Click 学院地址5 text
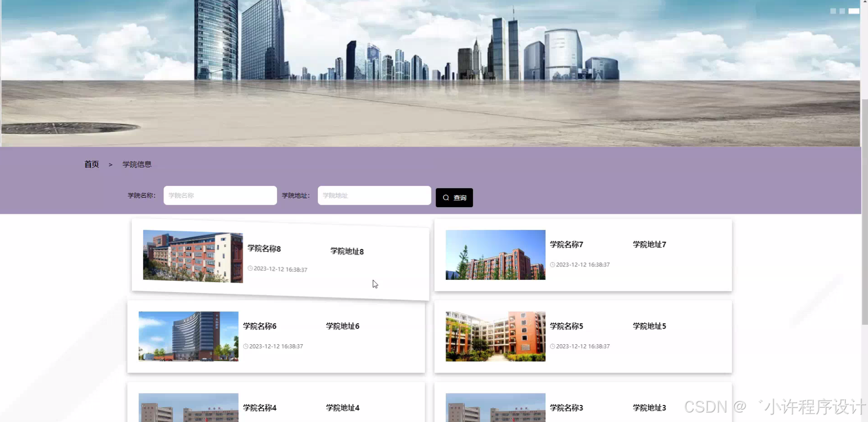 [649, 326]
